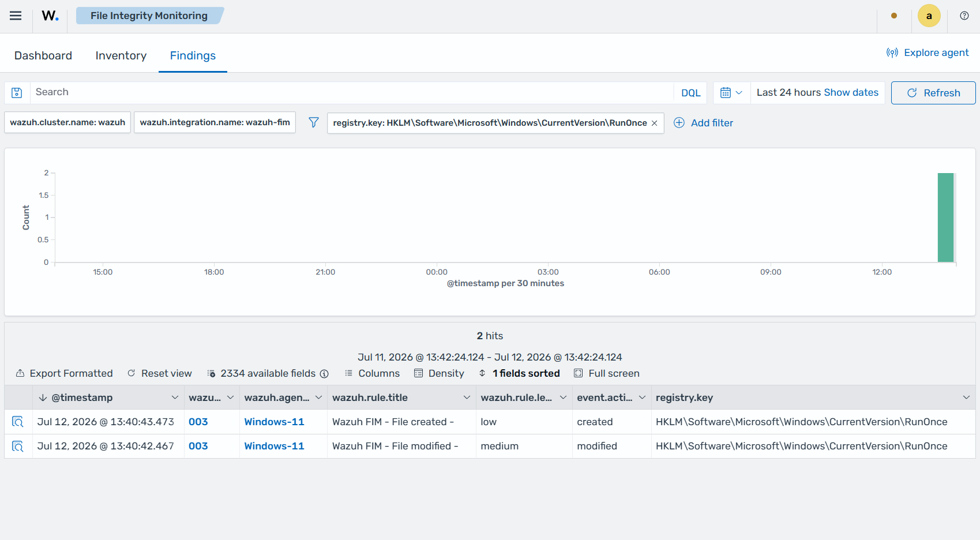Click the Export Formatted option
The height and width of the screenshot is (540, 980).
64,373
